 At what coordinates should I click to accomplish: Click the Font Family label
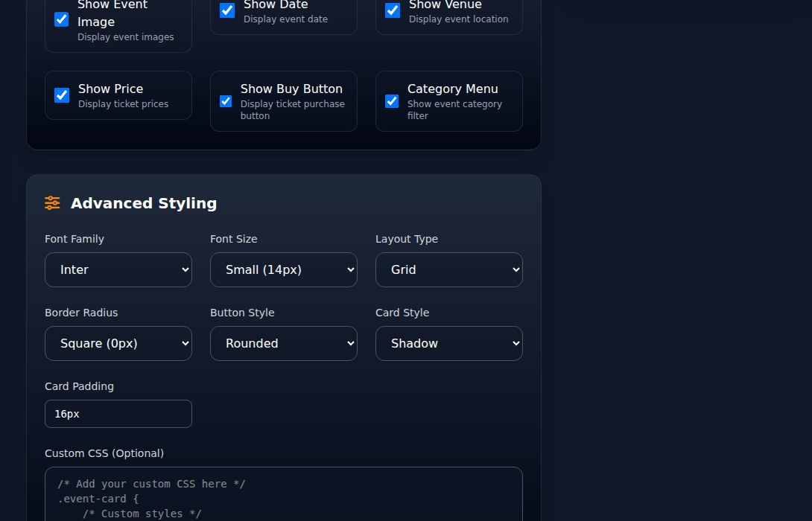(74, 239)
